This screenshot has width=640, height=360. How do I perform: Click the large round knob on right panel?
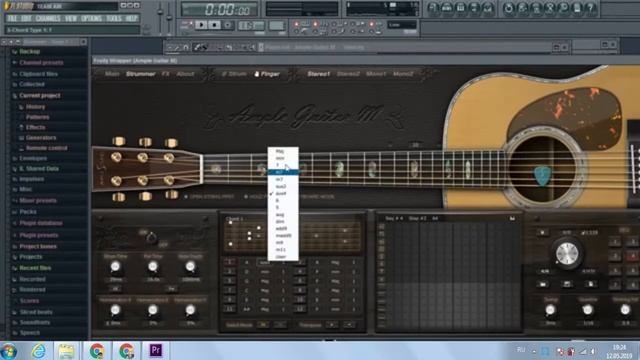click(x=567, y=253)
